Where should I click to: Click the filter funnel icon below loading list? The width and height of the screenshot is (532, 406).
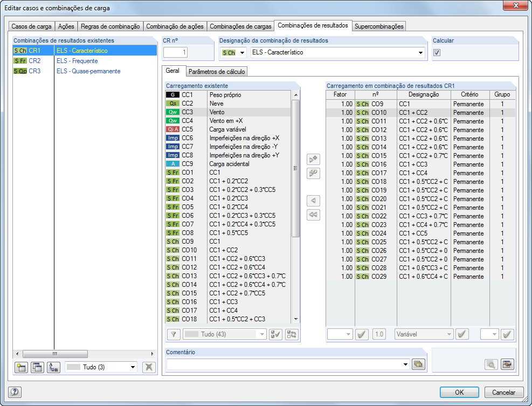174,334
